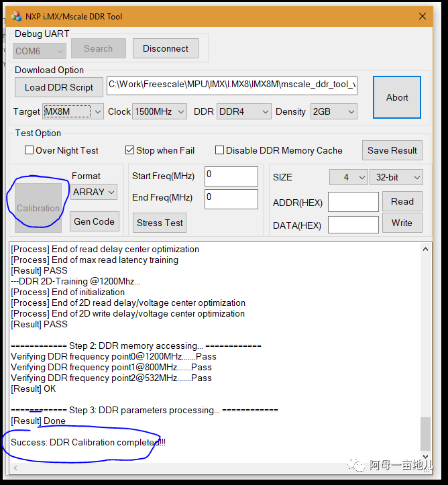Click the Write button
Screen dimensions: 448x485
click(402, 223)
